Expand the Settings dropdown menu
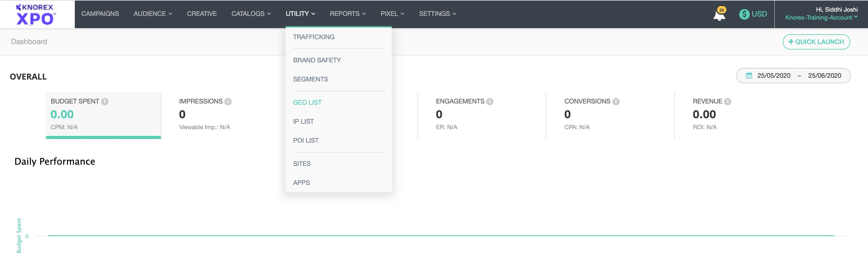The width and height of the screenshot is (868, 259). pyautogui.click(x=437, y=14)
